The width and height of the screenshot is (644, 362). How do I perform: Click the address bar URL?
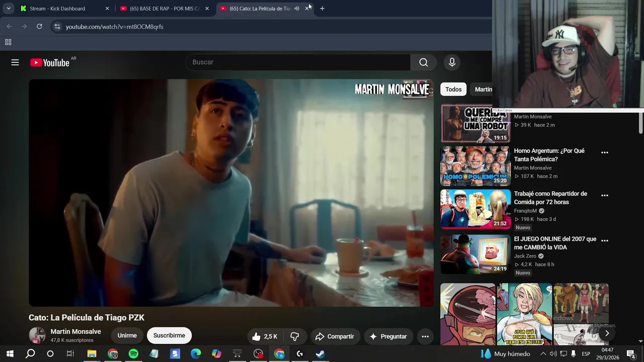pyautogui.click(x=115, y=27)
